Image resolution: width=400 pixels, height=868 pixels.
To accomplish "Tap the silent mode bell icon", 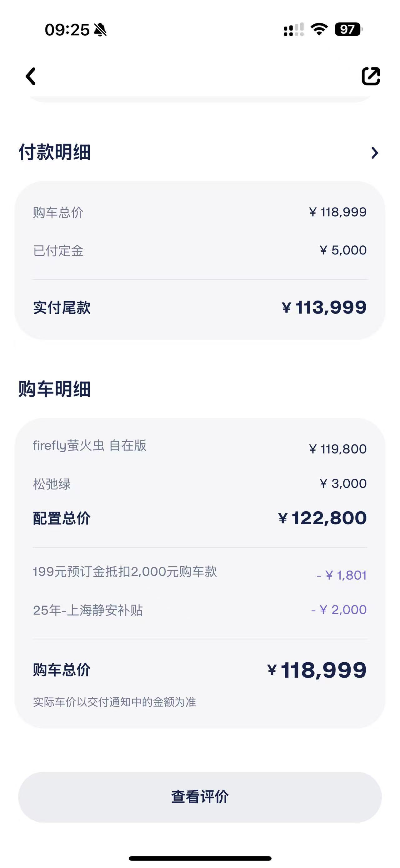I will tap(100, 30).
